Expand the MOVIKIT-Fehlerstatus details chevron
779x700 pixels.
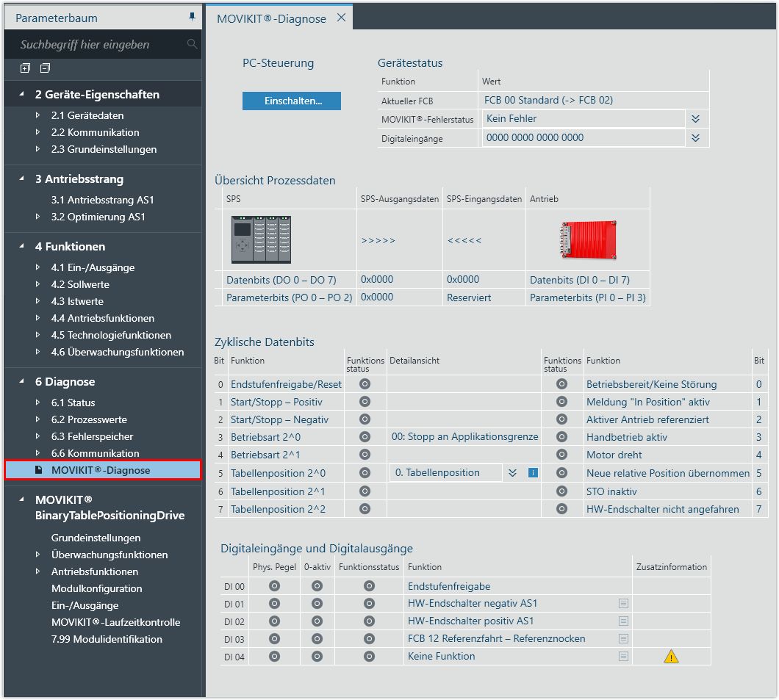pyautogui.click(x=695, y=119)
